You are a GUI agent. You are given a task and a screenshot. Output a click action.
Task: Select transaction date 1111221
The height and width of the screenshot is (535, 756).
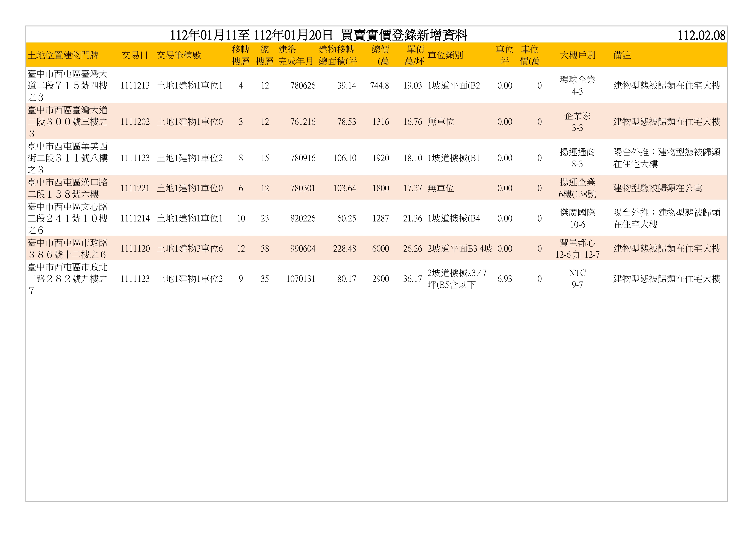pos(135,188)
